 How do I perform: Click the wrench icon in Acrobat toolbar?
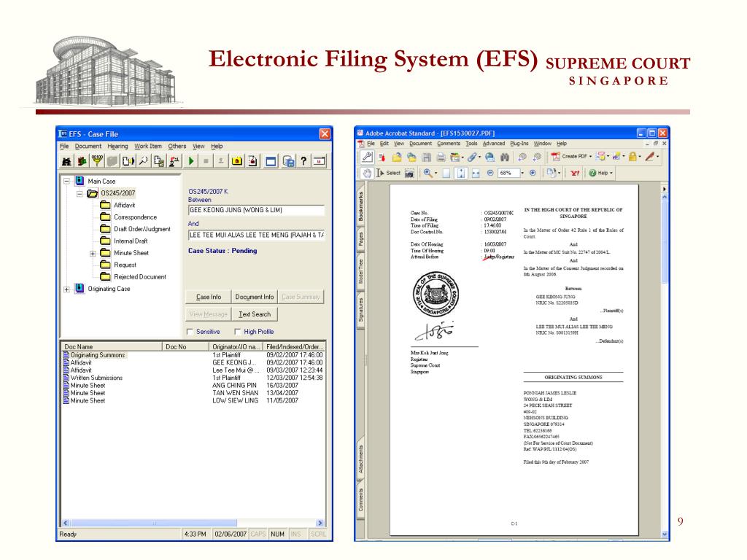coord(367,156)
